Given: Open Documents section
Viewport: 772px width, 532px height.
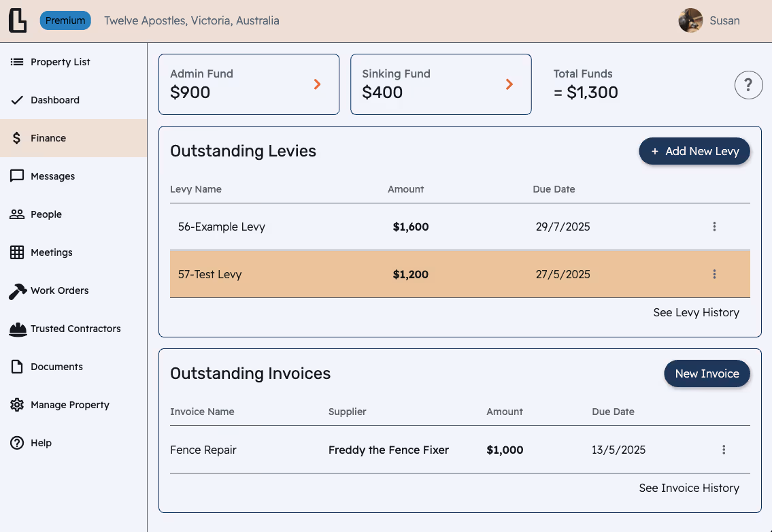Looking at the screenshot, I should tap(73, 367).
